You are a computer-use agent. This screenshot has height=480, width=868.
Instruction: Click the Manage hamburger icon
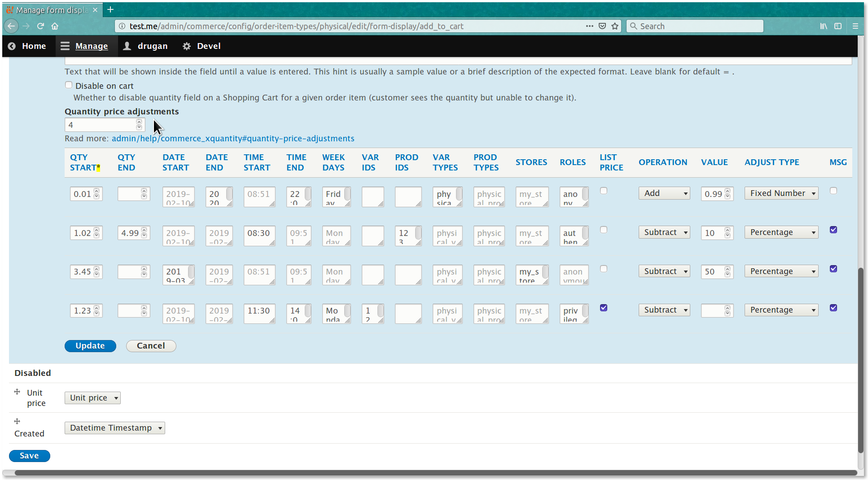[65, 46]
